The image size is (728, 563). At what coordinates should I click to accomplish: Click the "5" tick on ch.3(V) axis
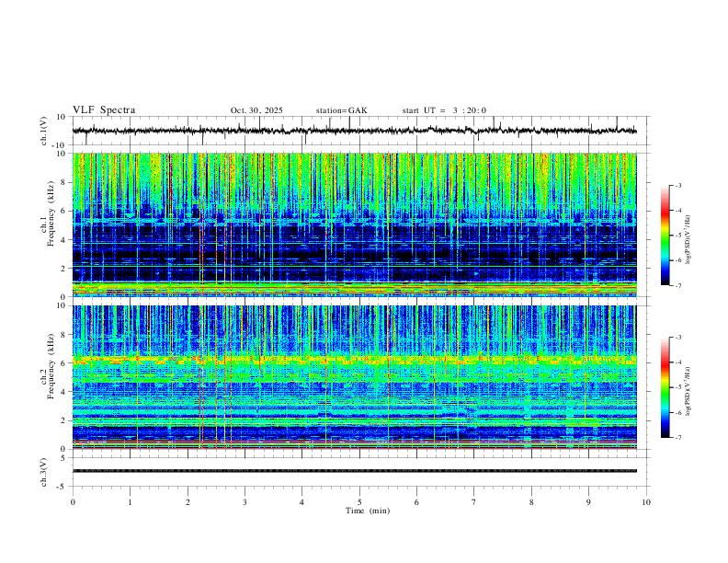[x=63, y=457]
